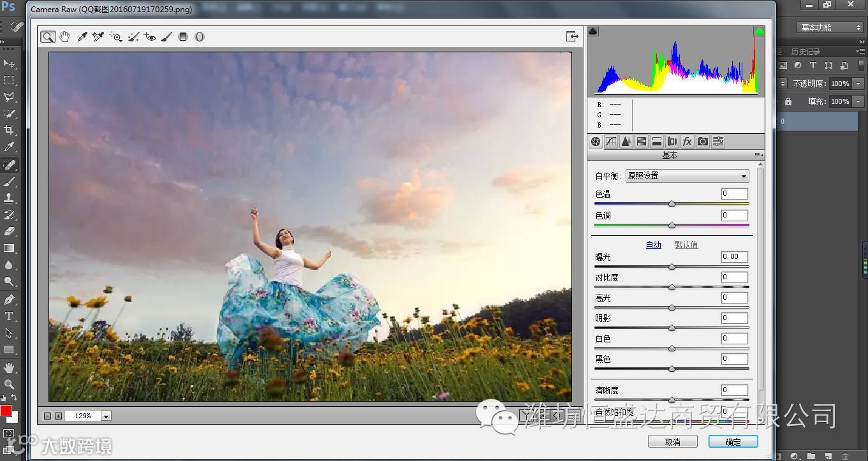Zoom out with the minus button
The image size is (868, 461).
click(47, 416)
